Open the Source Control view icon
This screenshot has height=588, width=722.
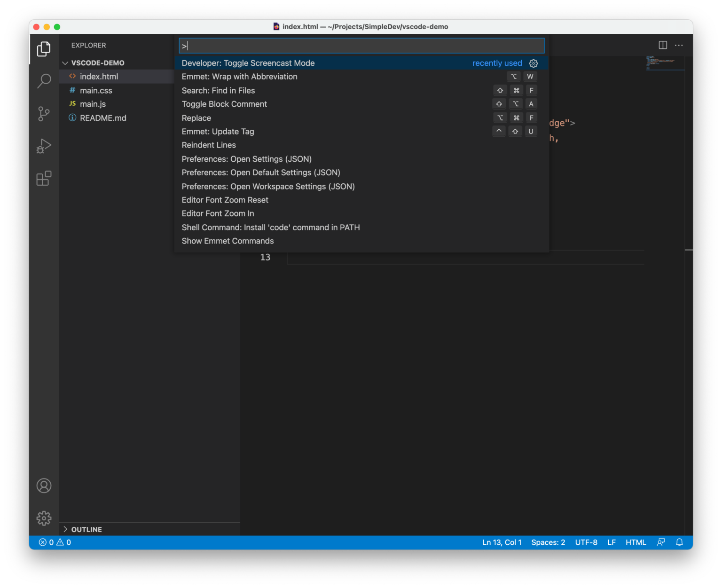(x=44, y=114)
